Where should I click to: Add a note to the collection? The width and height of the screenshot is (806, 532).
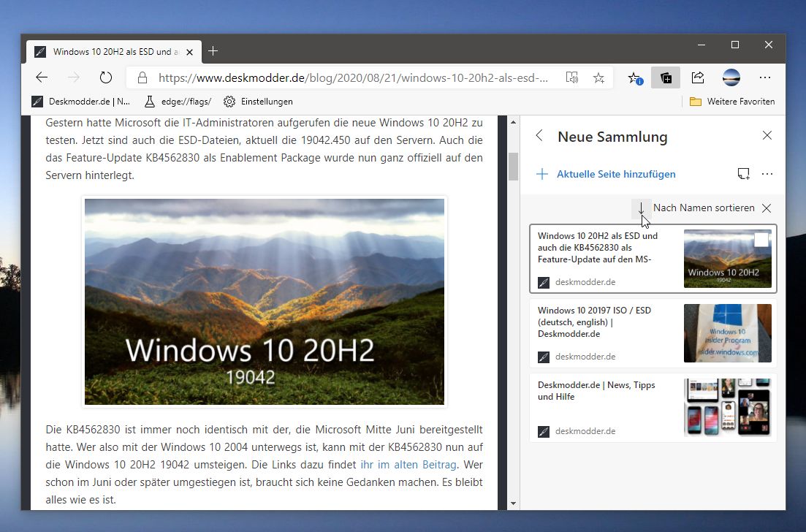tap(743, 174)
